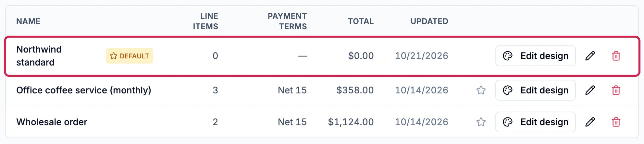The height and width of the screenshot is (144, 644).
Task: Star Office coffee service as default
Action: point(481,90)
